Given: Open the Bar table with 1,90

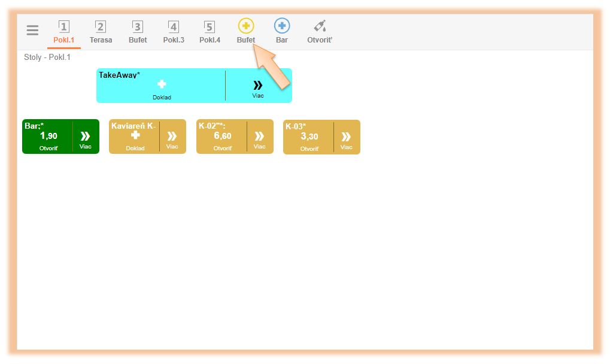Looking at the screenshot, I should [x=48, y=137].
